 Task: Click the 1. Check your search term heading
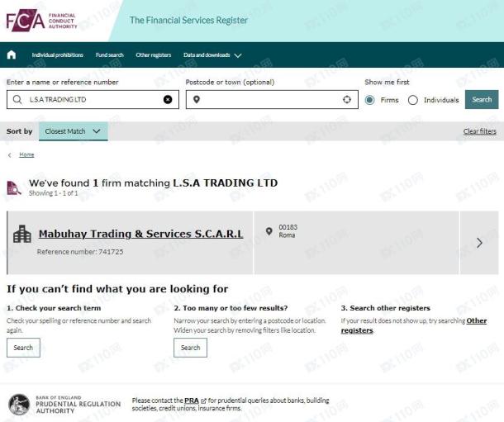coord(54,308)
